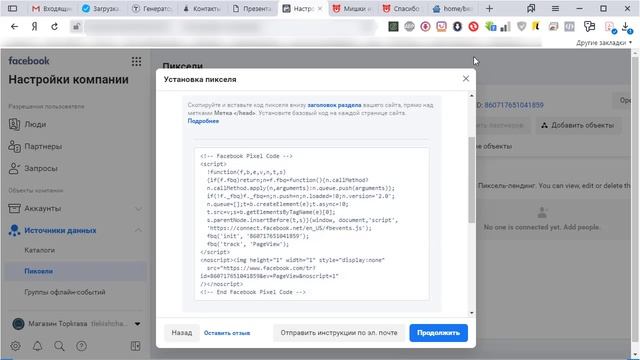The height and width of the screenshot is (360, 640).
Task: Open browser bookmarks icon in title bar
Action: [531, 9]
